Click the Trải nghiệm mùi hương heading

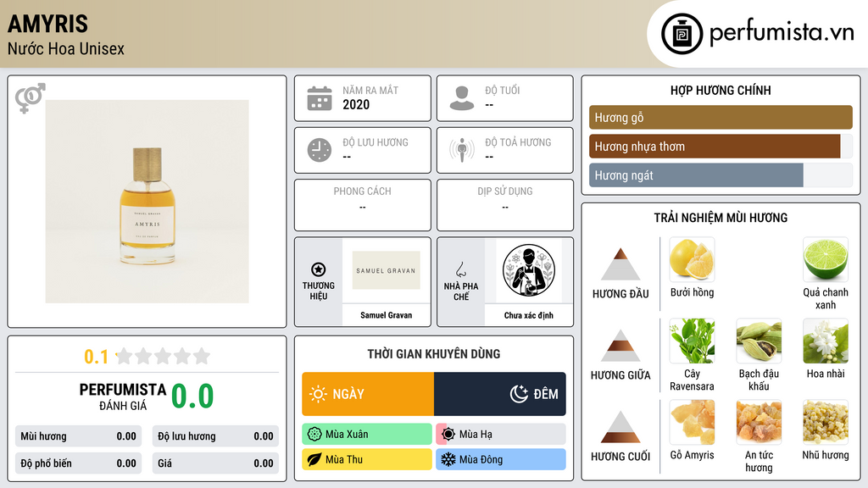pyautogui.click(x=721, y=218)
